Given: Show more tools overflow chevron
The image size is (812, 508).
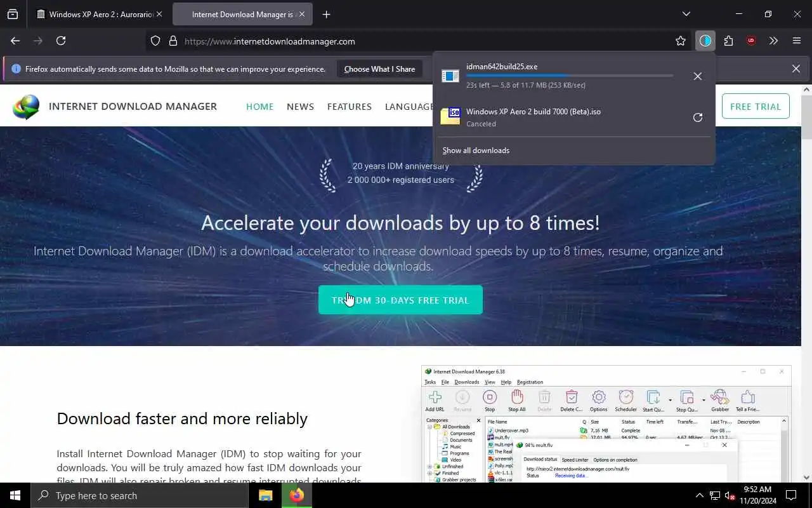Looking at the screenshot, I should pos(773,41).
